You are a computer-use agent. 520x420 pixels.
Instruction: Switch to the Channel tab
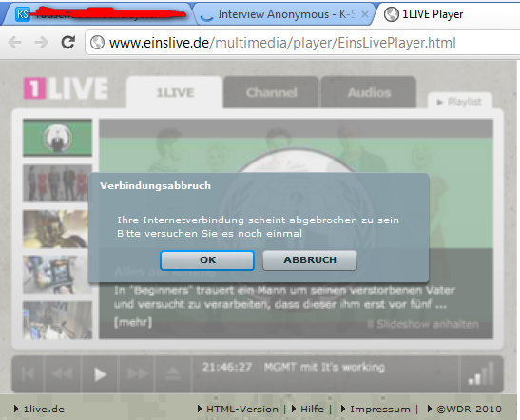point(271,92)
